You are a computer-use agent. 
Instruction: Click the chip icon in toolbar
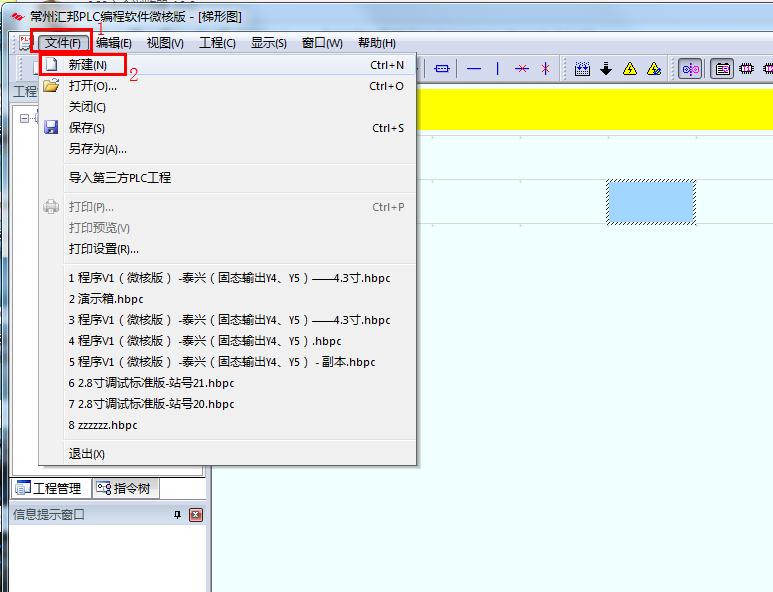point(746,69)
